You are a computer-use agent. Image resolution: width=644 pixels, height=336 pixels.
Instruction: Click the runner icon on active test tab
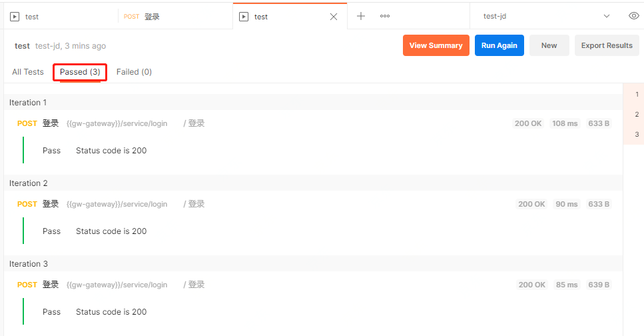point(244,17)
